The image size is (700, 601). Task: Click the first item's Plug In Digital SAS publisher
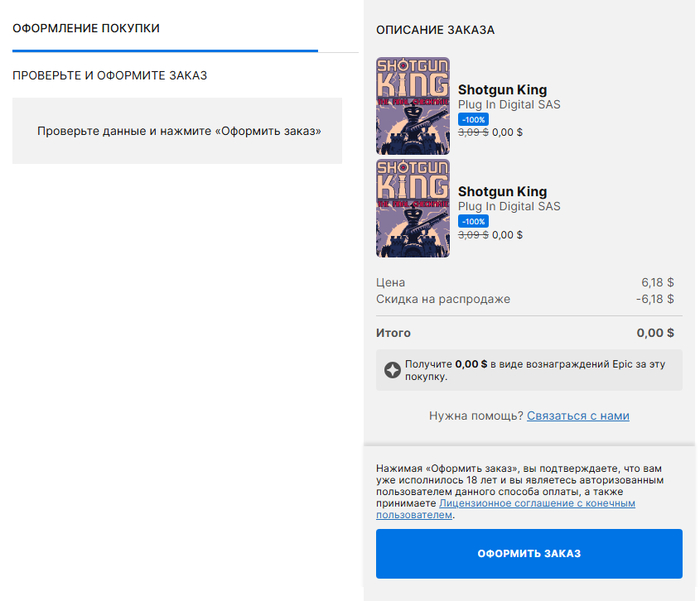point(509,105)
